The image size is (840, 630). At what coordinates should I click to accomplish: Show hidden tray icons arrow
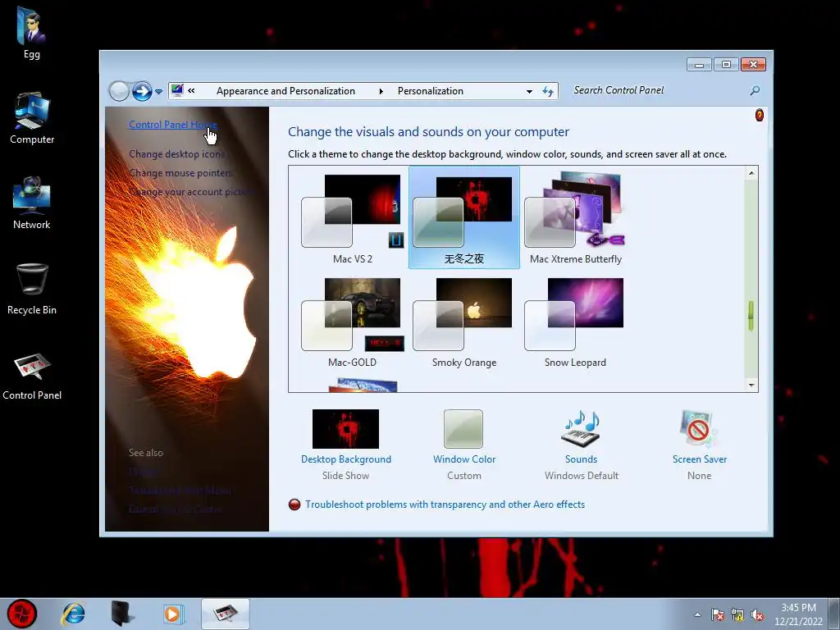697,614
